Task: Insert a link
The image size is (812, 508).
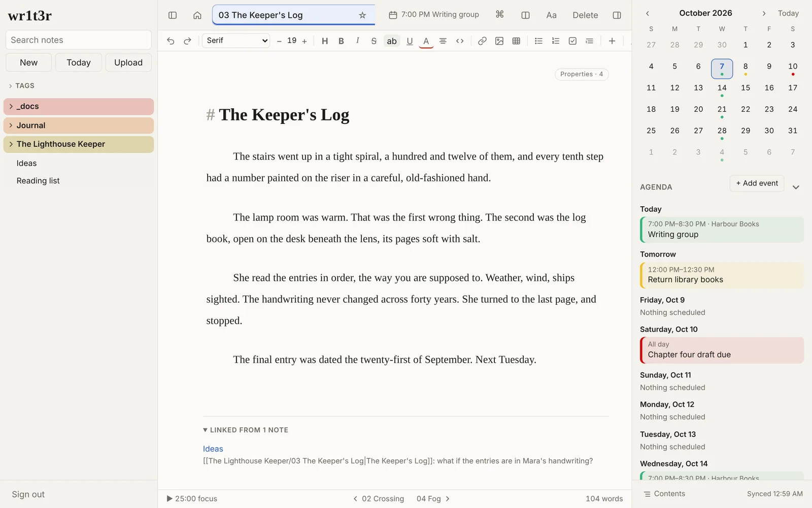Action: [x=483, y=41]
